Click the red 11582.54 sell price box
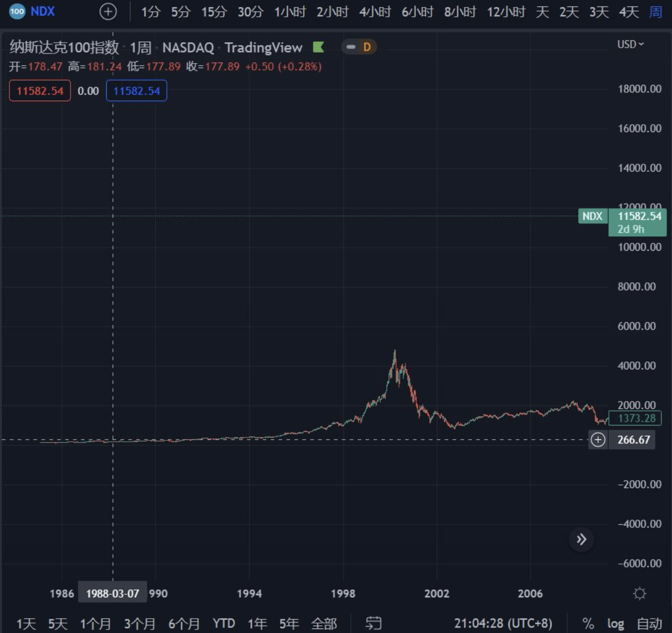 click(40, 91)
